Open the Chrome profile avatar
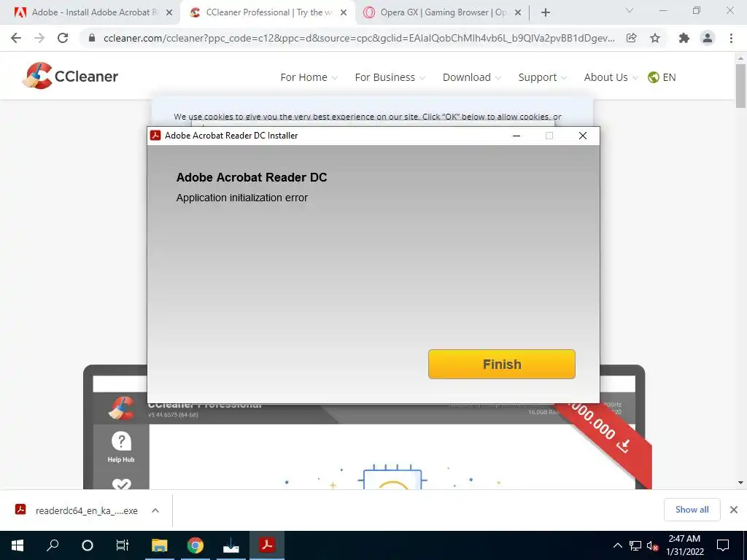The image size is (747, 560). coord(708,38)
